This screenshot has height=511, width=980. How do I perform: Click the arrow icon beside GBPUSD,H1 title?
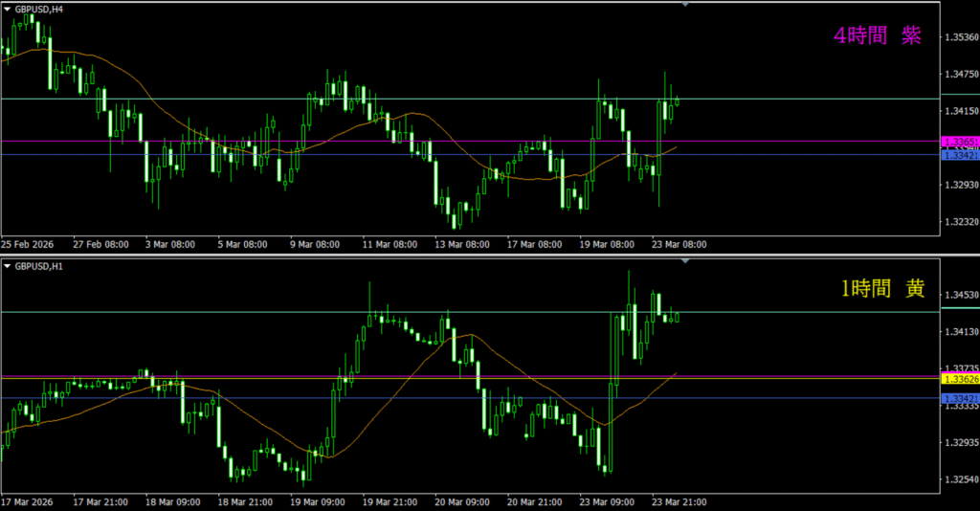click(x=8, y=265)
